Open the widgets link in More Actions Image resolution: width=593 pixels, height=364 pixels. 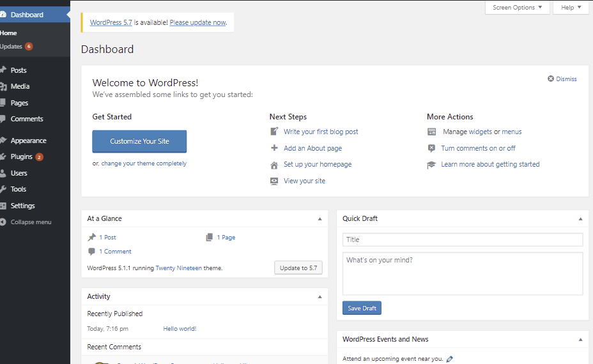click(x=481, y=132)
